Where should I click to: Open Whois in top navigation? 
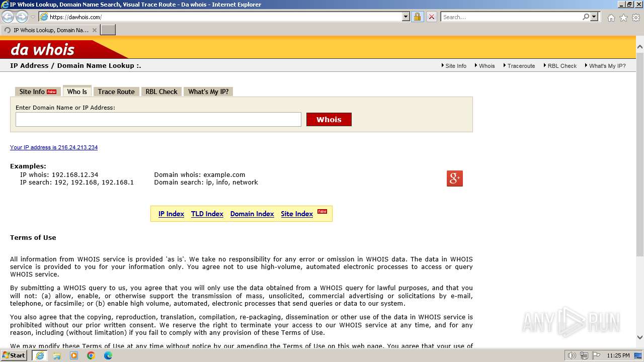487,66
